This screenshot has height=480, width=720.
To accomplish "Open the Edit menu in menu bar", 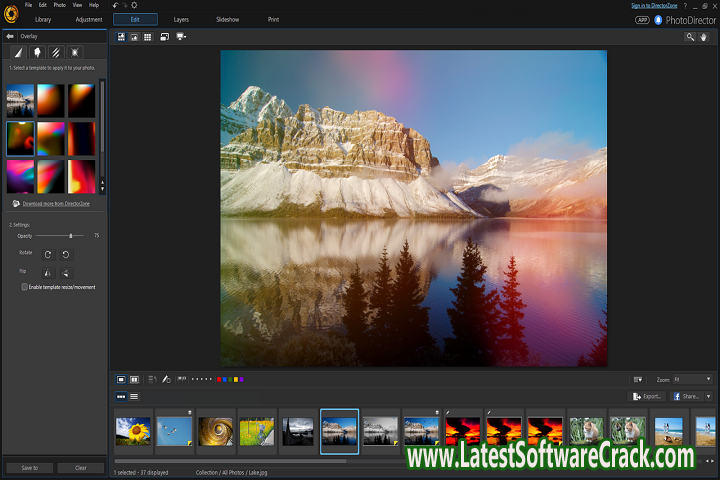I will (43, 5).
